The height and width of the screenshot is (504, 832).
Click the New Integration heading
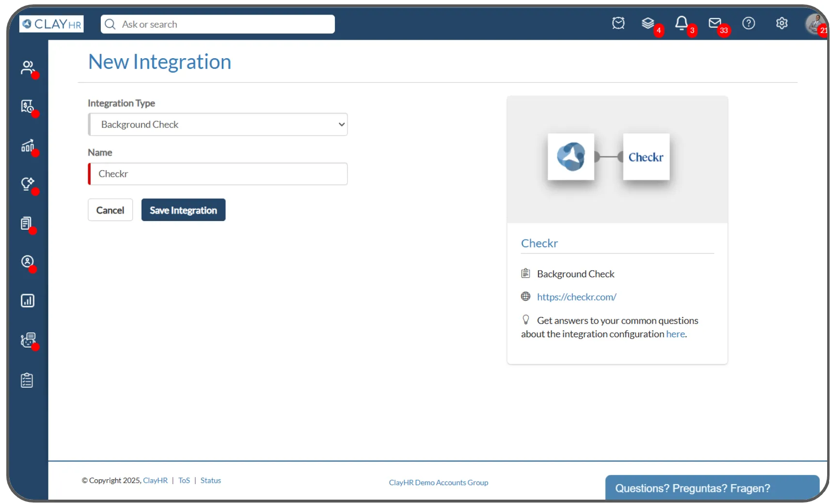click(x=160, y=62)
